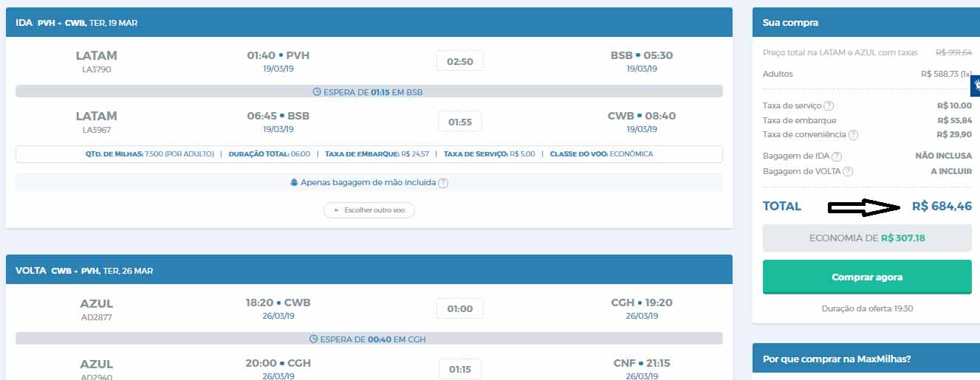The image size is (980, 380).
Task: Click 'NÃO INCLUSA' outbound baggage status
Action: pos(943,156)
